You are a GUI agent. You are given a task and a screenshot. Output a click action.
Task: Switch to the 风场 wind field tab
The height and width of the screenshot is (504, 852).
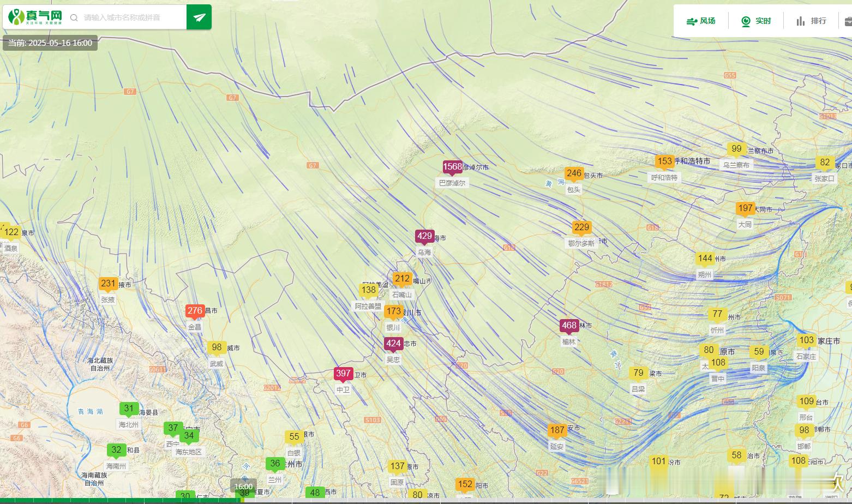click(x=701, y=21)
